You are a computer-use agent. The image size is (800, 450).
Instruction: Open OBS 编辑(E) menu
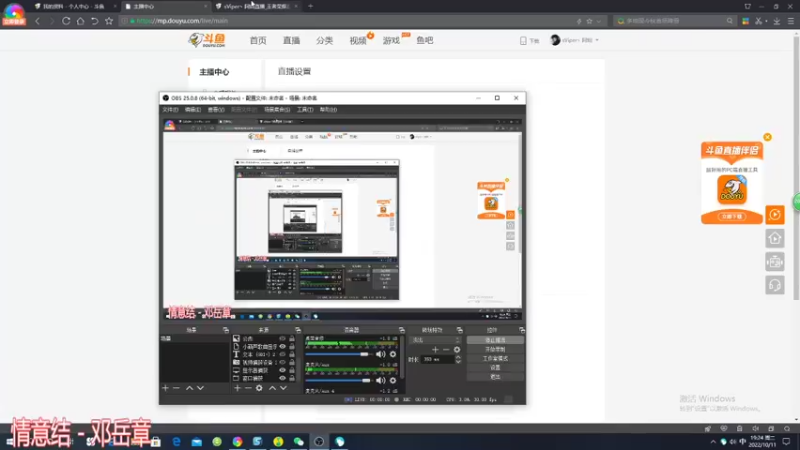click(192, 110)
